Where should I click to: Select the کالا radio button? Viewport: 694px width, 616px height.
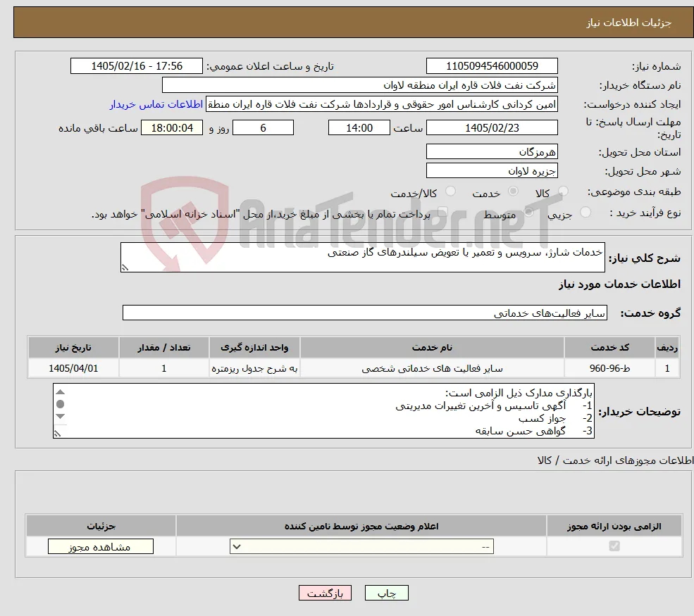tap(563, 191)
